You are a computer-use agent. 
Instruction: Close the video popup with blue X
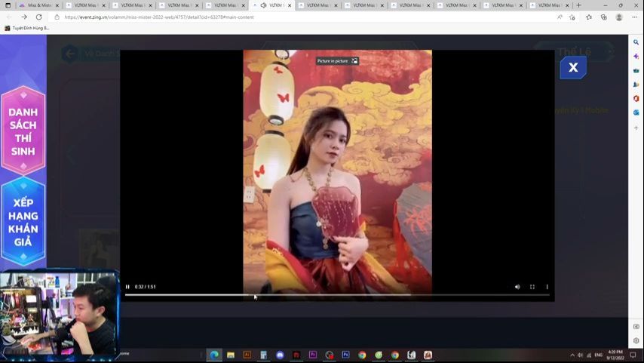[573, 68]
